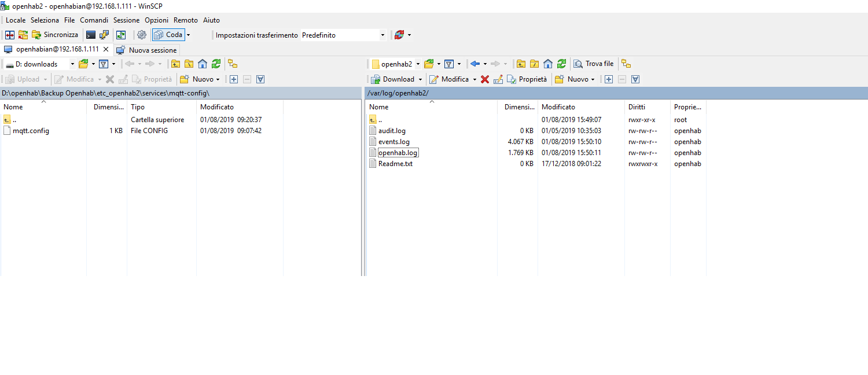Click the Trova file button
Image resolution: width=868 pixels, height=375 pixels.
(x=594, y=64)
